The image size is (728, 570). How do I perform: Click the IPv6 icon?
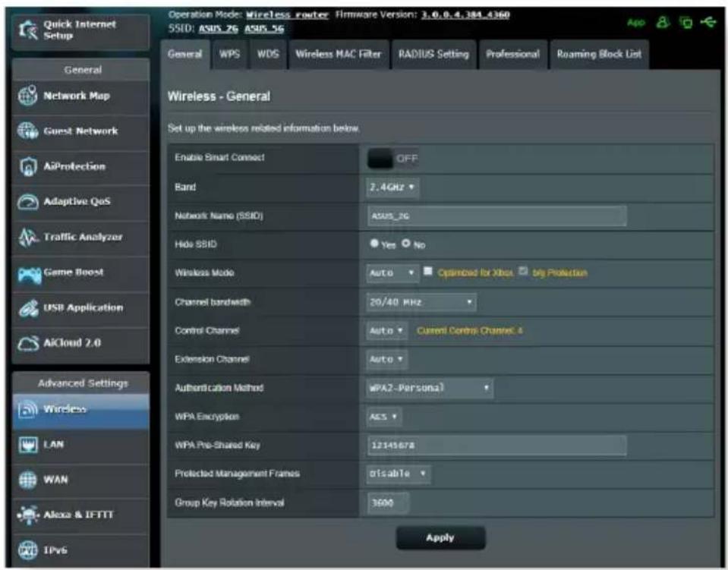click(x=28, y=550)
